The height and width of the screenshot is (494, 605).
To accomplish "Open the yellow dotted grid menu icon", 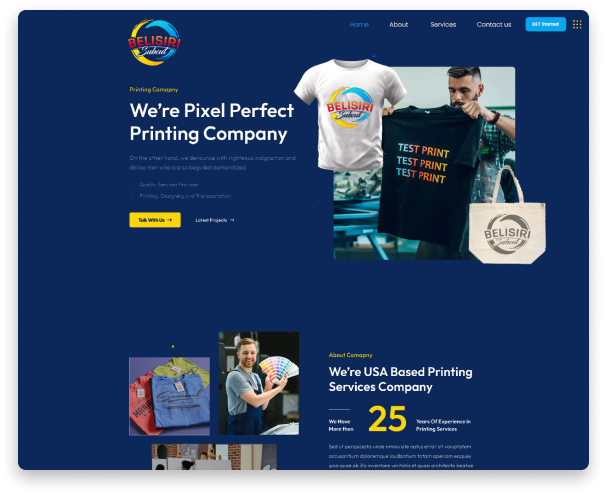I will pyautogui.click(x=577, y=24).
